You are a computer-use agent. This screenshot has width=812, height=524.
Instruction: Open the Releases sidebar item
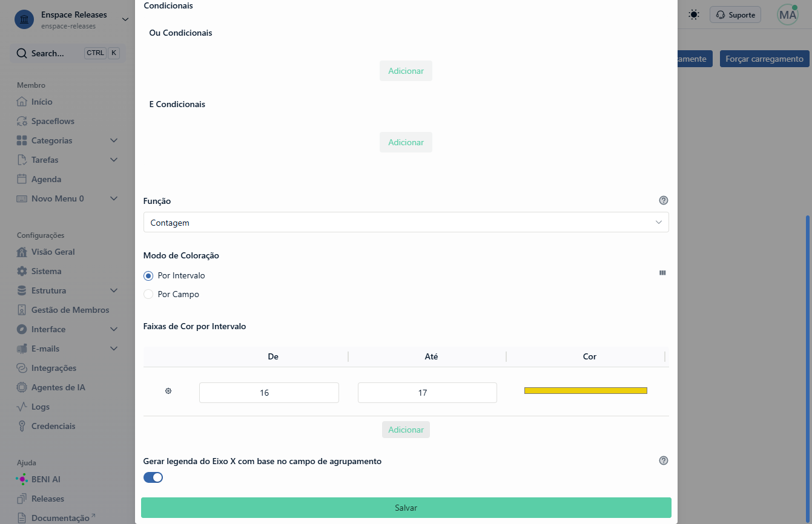pyautogui.click(x=48, y=499)
